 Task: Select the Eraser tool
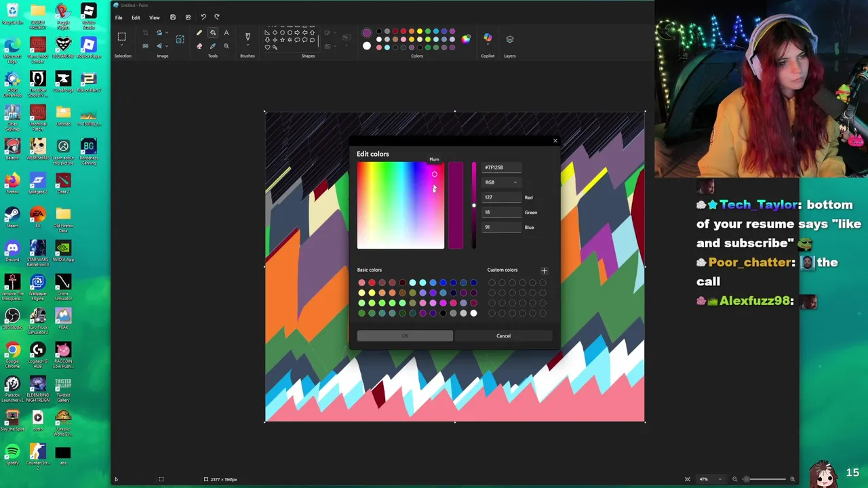199,46
